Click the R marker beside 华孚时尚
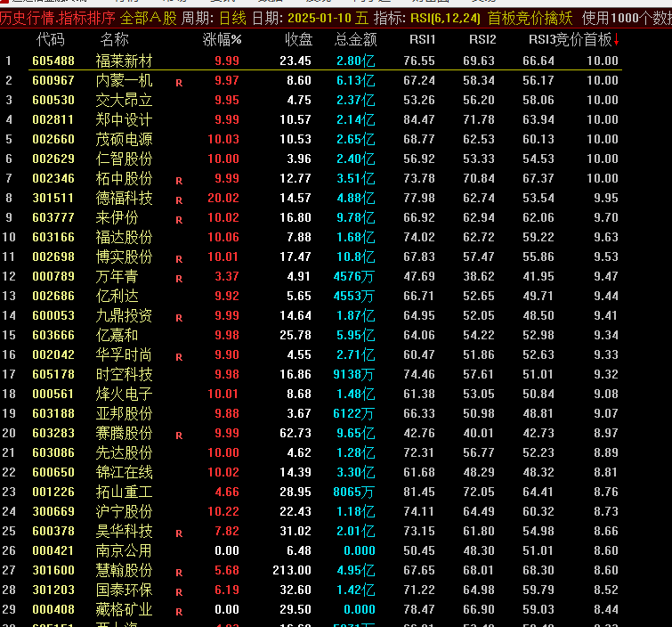 pyautogui.click(x=179, y=356)
